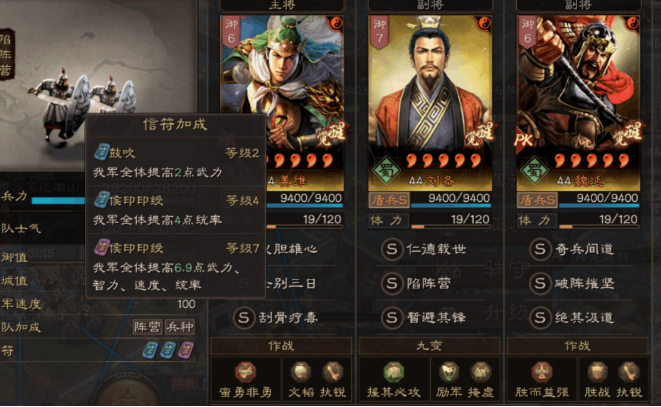Open 魏延 general portrait card
The width and height of the screenshot is (661, 407).
coord(578,103)
